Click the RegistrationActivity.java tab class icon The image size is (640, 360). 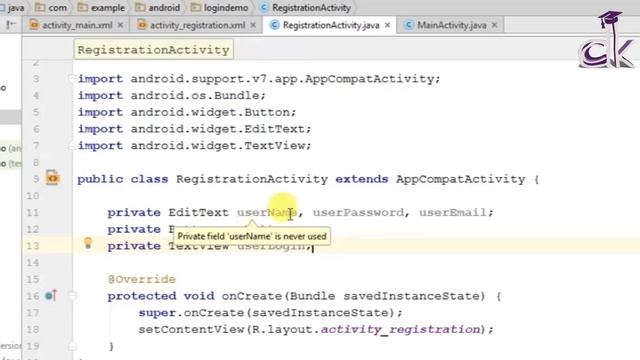pos(274,25)
